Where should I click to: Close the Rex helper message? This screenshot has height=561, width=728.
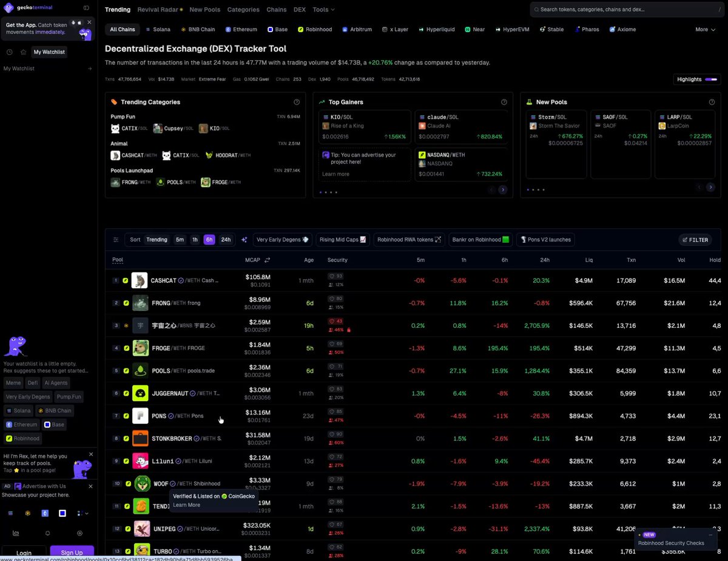click(x=91, y=454)
